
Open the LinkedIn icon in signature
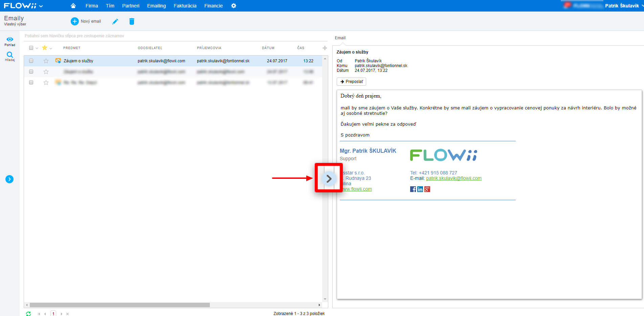pyautogui.click(x=420, y=189)
